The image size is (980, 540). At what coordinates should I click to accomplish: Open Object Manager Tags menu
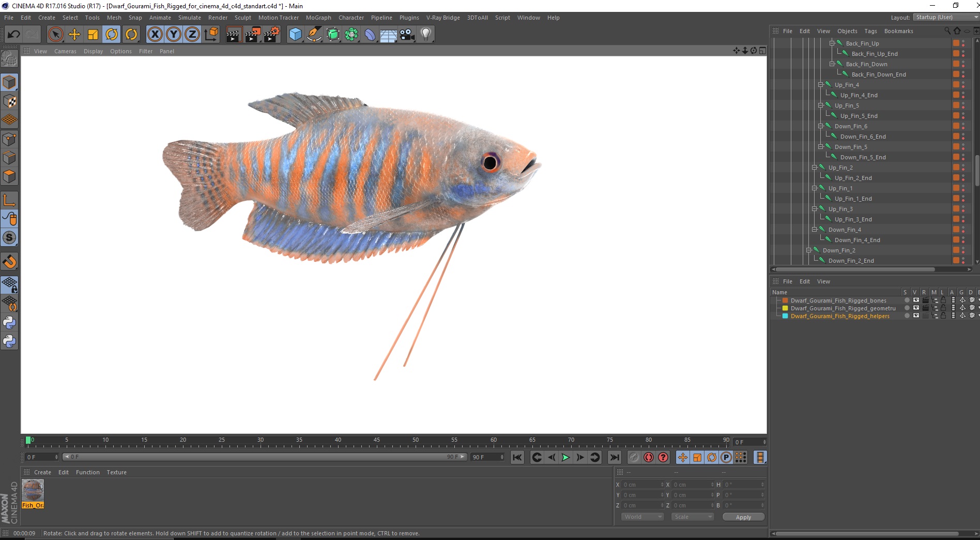pos(870,31)
